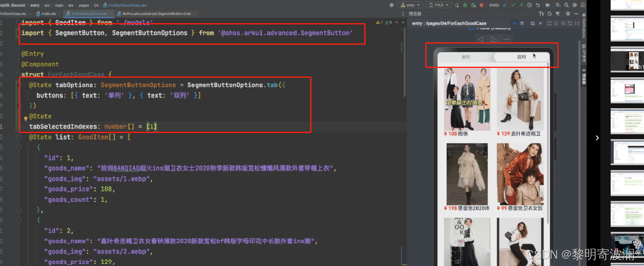Toggle the inspector eye icon in previewer
The width and height of the screenshot is (644, 266).
tap(515, 23)
